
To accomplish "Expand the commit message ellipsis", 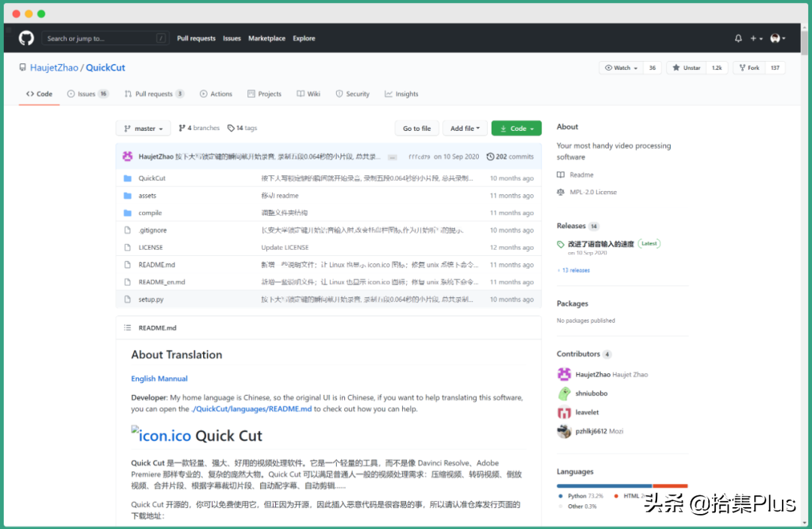I will tap(392, 157).
